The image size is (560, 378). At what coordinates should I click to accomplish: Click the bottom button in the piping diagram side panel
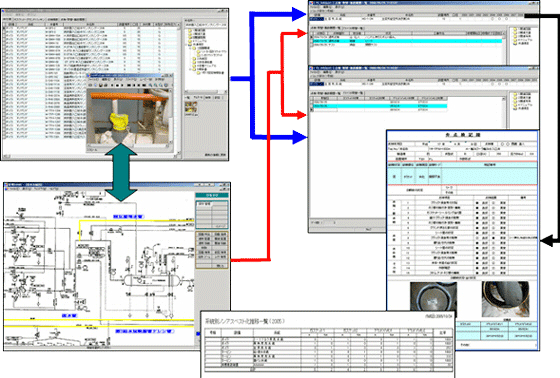pos(220,266)
